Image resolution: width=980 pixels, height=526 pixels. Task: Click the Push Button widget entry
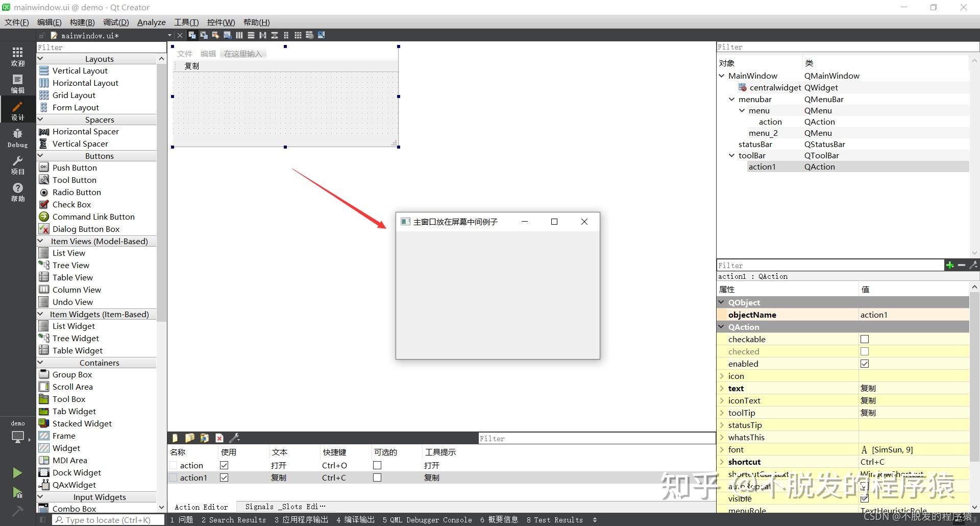pos(74,168)
